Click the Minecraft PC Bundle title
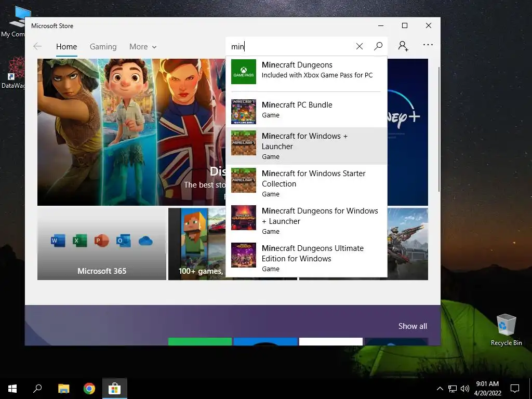Viewport: 532px width, 399px height. point(297,105)
